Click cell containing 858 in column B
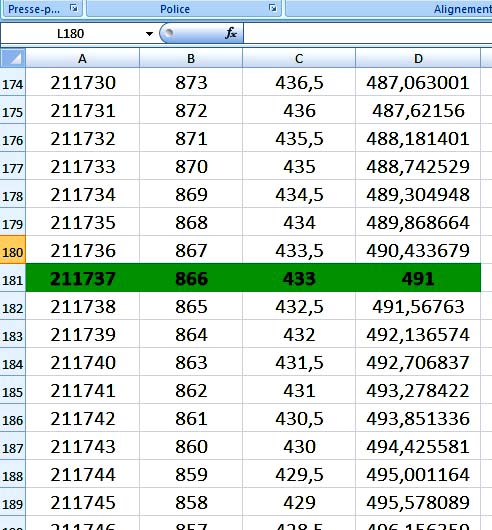Viewport: 492px width, 530px height. (191, 502)
